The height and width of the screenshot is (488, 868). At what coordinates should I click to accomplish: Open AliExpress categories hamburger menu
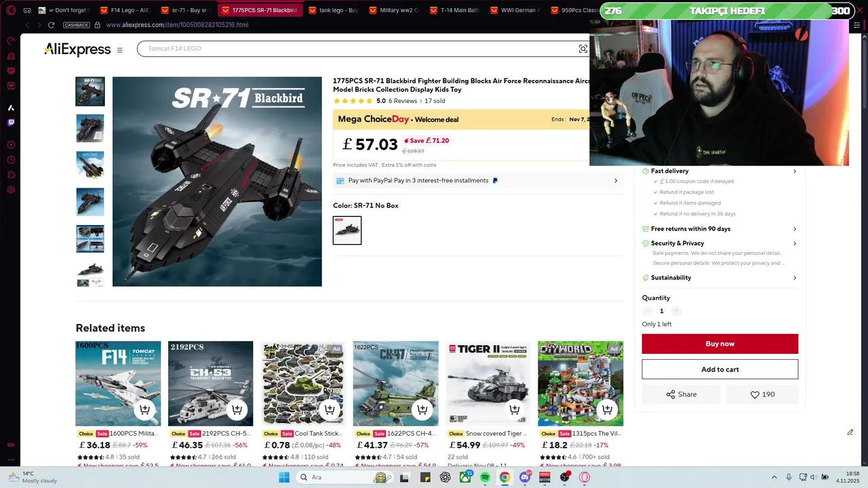[119, 50]
